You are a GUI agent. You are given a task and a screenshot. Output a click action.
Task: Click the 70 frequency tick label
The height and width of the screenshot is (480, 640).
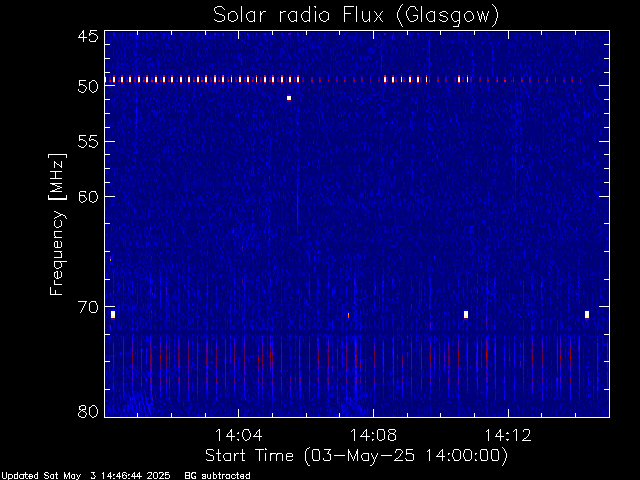coord(88,307)
